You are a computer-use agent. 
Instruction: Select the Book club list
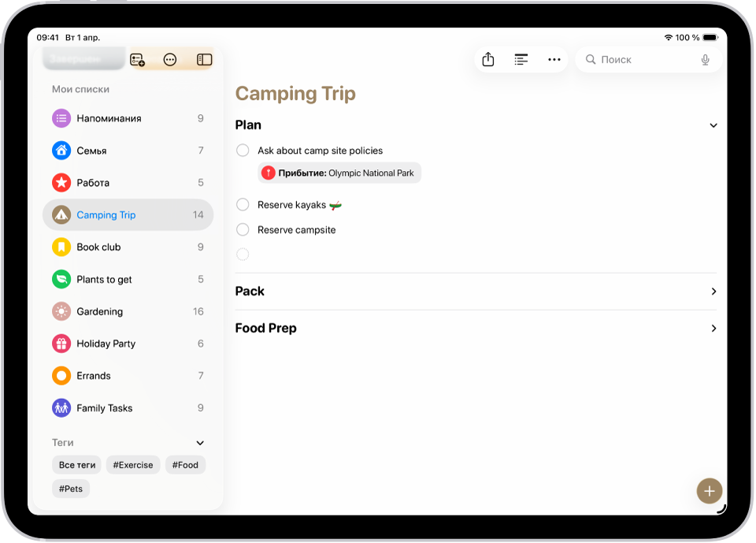tap(128, 247)
